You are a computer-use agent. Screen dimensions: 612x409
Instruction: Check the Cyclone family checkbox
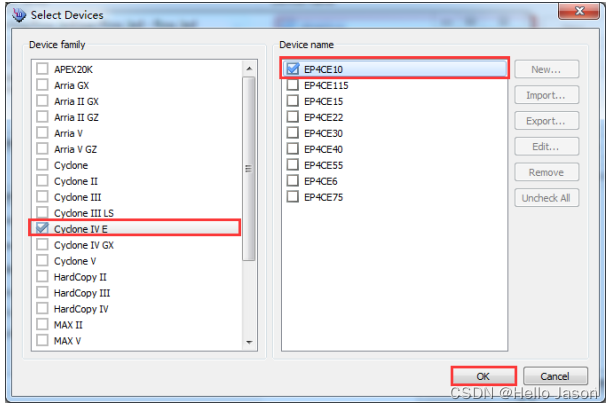tap(42, 165)
